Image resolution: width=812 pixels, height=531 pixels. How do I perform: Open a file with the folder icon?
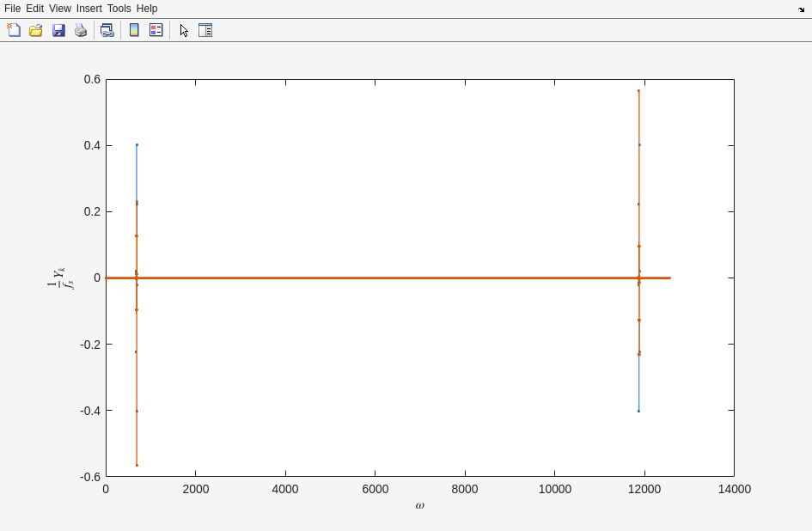pyautogui.click(x=36, y=30)
